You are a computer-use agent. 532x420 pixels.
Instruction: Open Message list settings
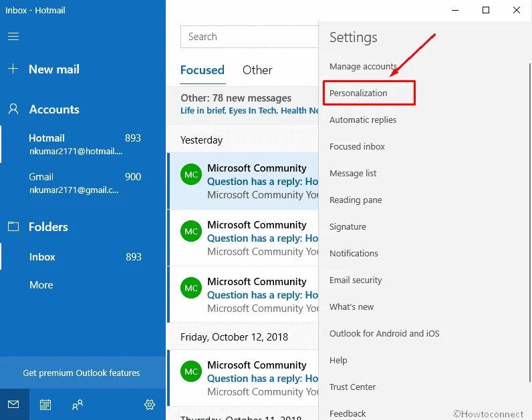tap(353, 173)
